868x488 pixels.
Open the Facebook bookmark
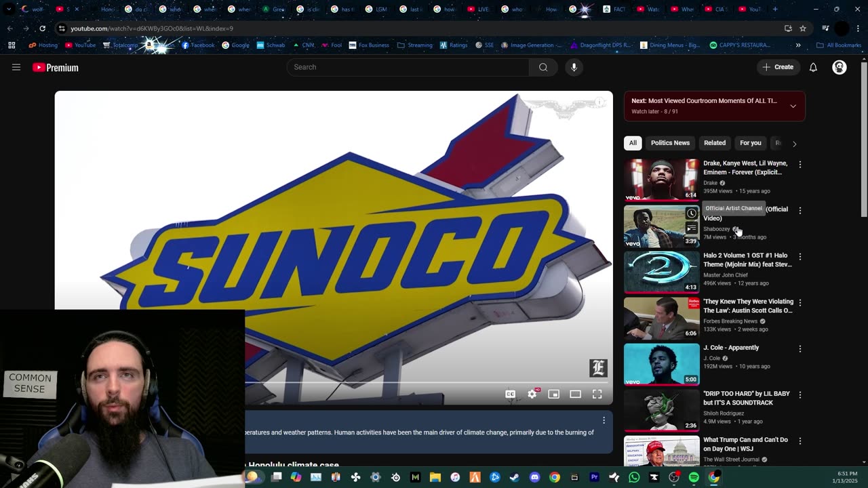[199, 45]
